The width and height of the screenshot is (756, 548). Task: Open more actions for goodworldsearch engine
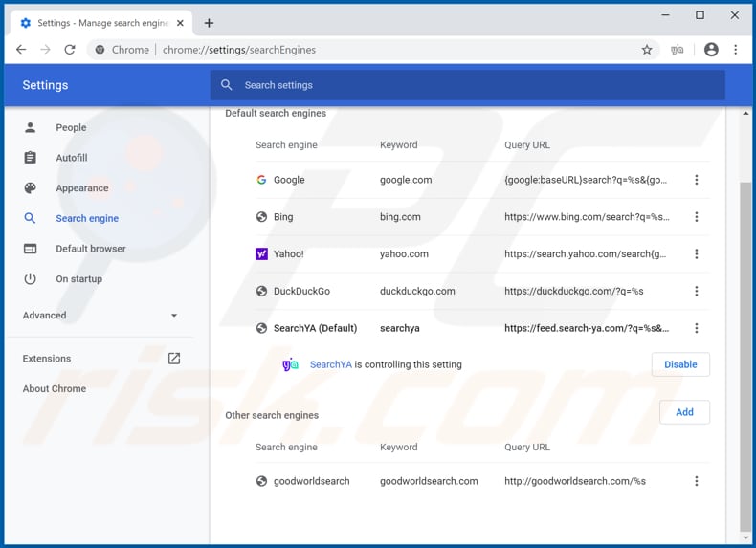(x=697, y=481)
